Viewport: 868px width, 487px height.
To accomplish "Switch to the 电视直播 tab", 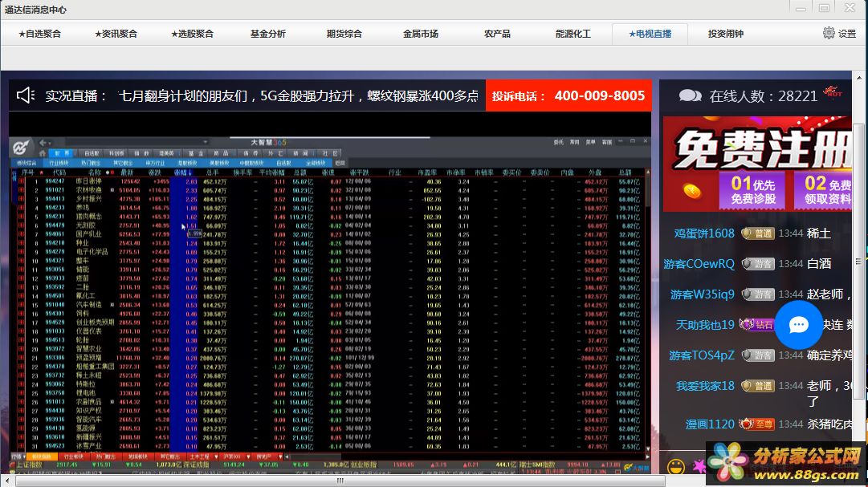I will [650, 34].
